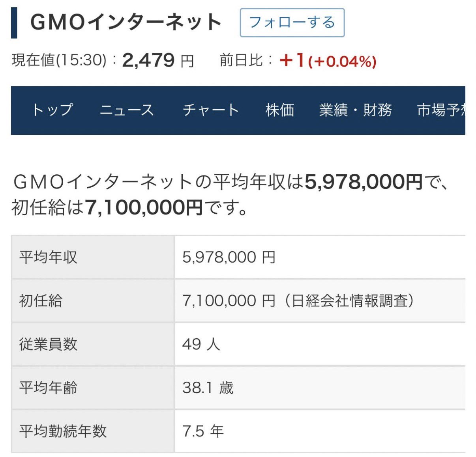Click the フォローする button

[x=292, y=23]
